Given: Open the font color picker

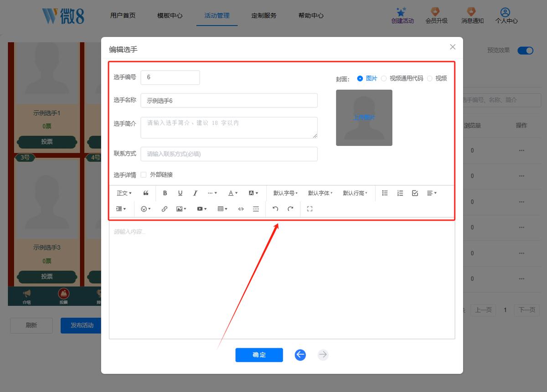Looking at the screenshot, I should pyautogui.click(x=233, y=193).
